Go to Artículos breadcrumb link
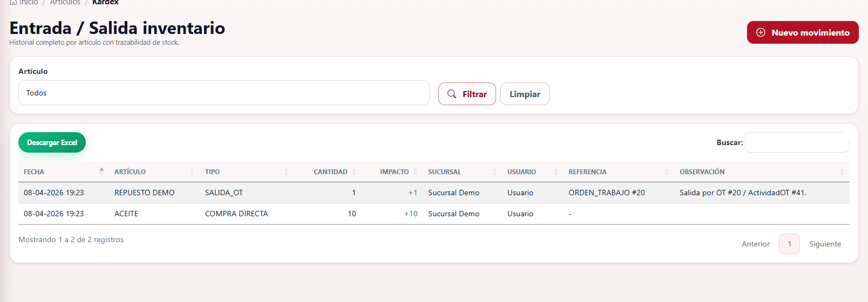This screenshot has height=302, width=868. pos(65,2)
